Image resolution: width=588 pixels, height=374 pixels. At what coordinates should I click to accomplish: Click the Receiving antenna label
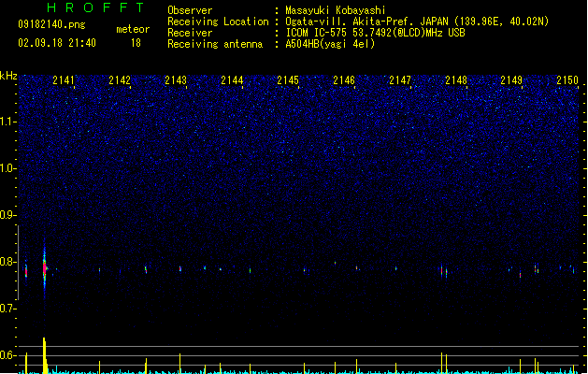[x=215, y=44]
